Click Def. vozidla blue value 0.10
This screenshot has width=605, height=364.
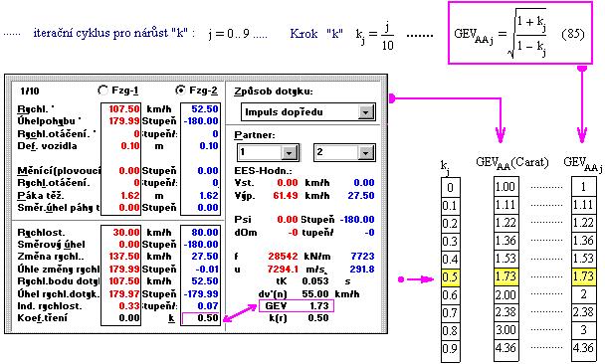coord(209,146)
